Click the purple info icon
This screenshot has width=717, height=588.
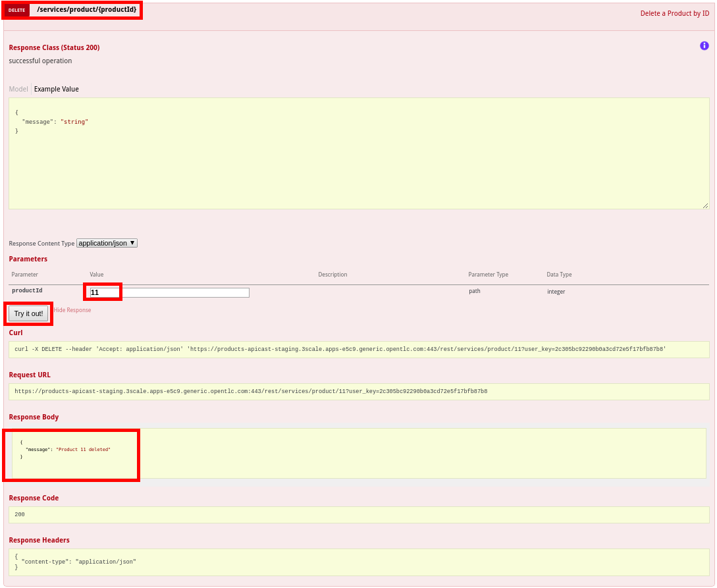tap(704, 46)
